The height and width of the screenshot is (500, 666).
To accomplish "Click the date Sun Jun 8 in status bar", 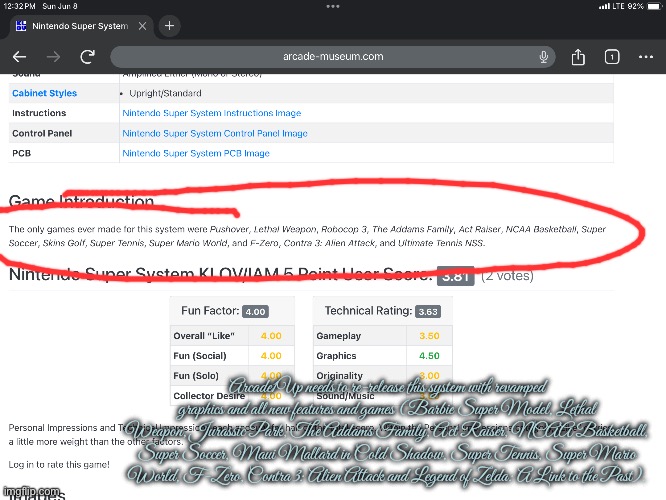I will tap(60, 6).
